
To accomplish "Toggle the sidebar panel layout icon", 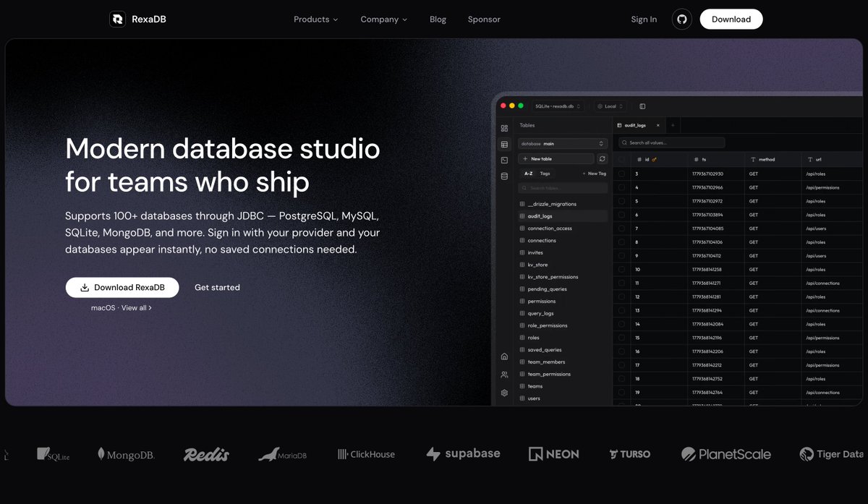I will 642,106.
